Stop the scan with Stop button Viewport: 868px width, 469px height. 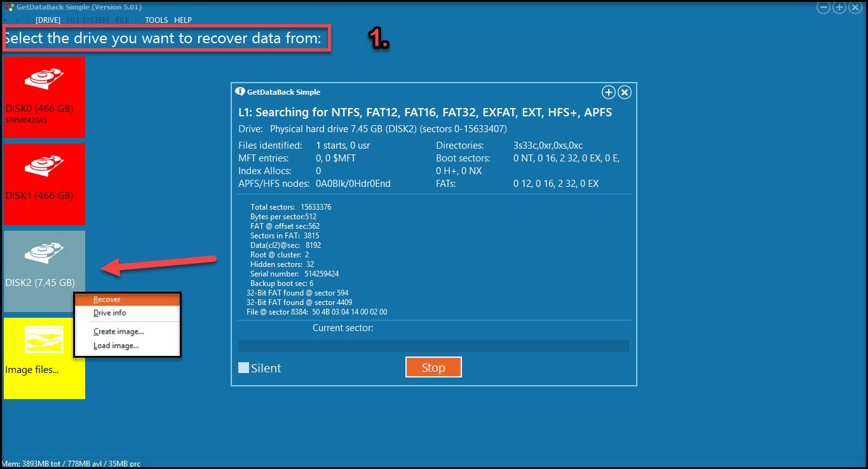pos(433,367)
